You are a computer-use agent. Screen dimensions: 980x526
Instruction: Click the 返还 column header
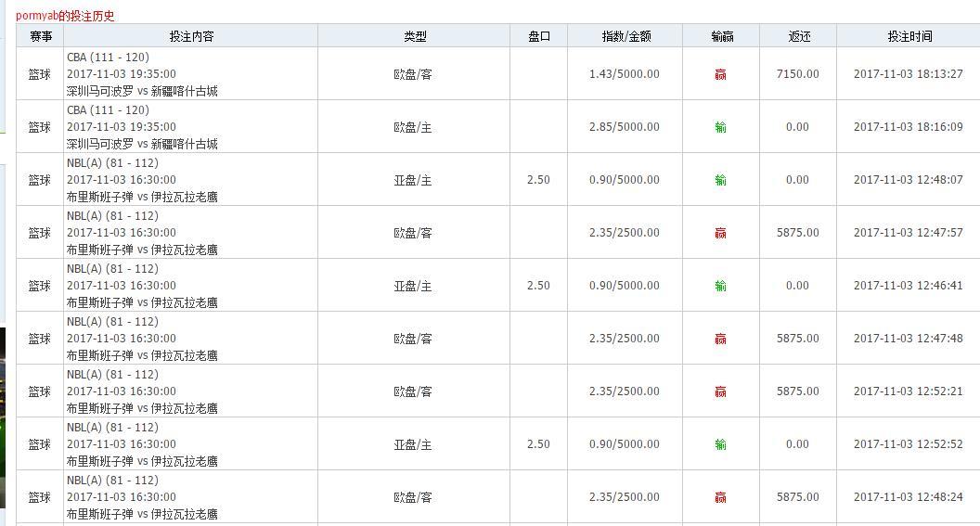click(798, 37)
